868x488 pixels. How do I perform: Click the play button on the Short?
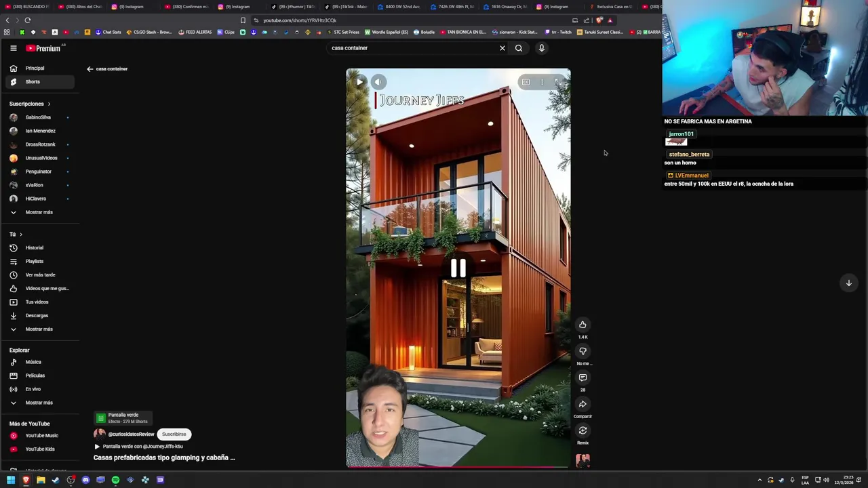click(360, 82)
